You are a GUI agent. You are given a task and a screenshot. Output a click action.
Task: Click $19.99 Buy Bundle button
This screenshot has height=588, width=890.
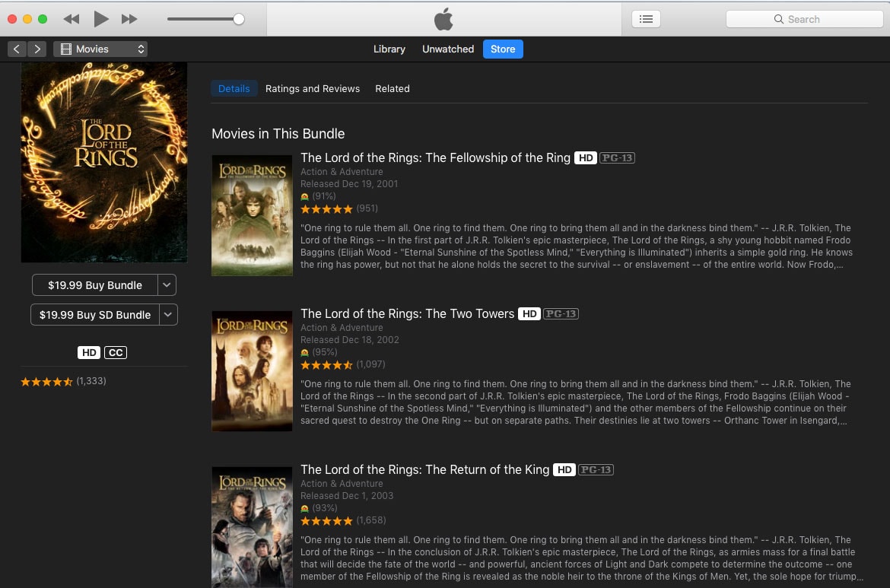pos(95,285)
